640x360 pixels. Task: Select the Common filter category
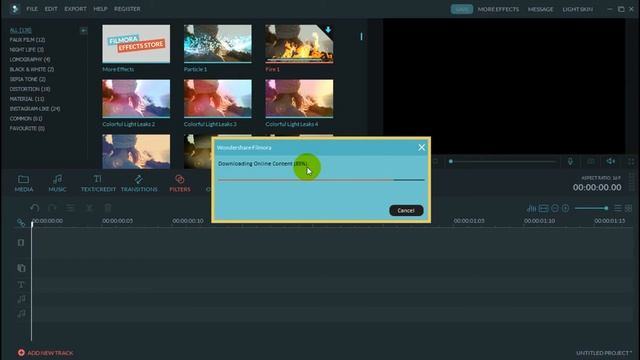pyautogui.click(x=26, y=118)
